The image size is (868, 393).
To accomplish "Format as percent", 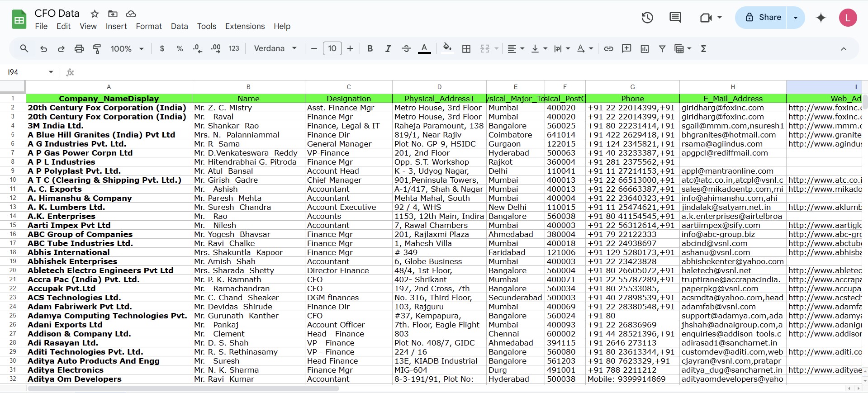I will pyautogui.click(x=180, y=48).
